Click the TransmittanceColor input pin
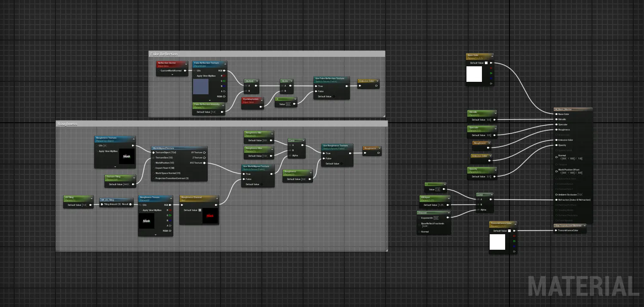 point(557,230)
